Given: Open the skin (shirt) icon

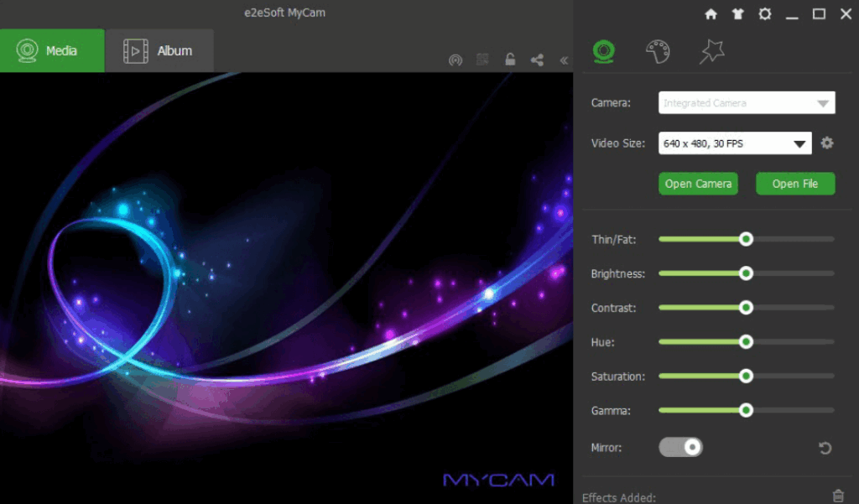Looking at the screenshot, I should (x=738, y=14).
